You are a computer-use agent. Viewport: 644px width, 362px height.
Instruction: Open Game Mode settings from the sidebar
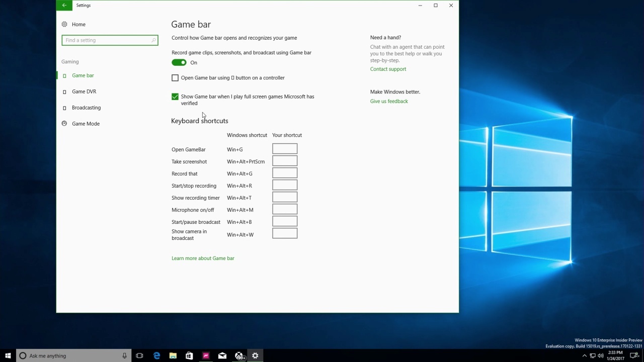tap(86, 123)
